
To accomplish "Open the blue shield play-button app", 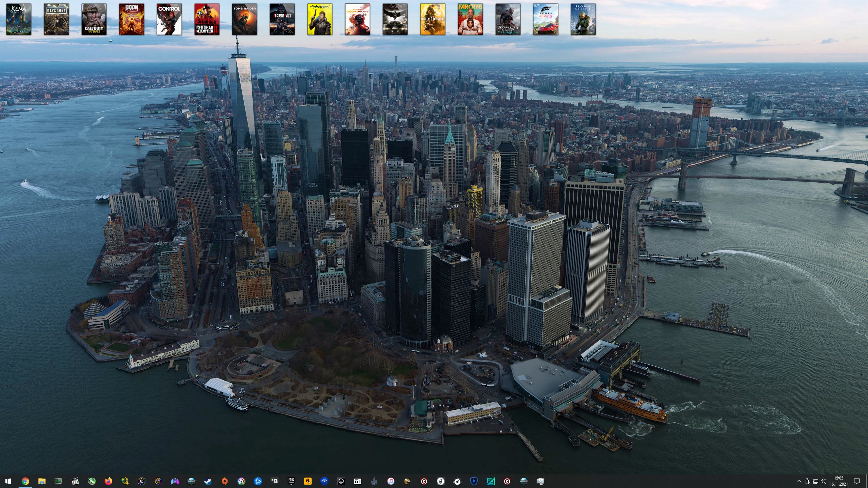I will pos(474,481).
